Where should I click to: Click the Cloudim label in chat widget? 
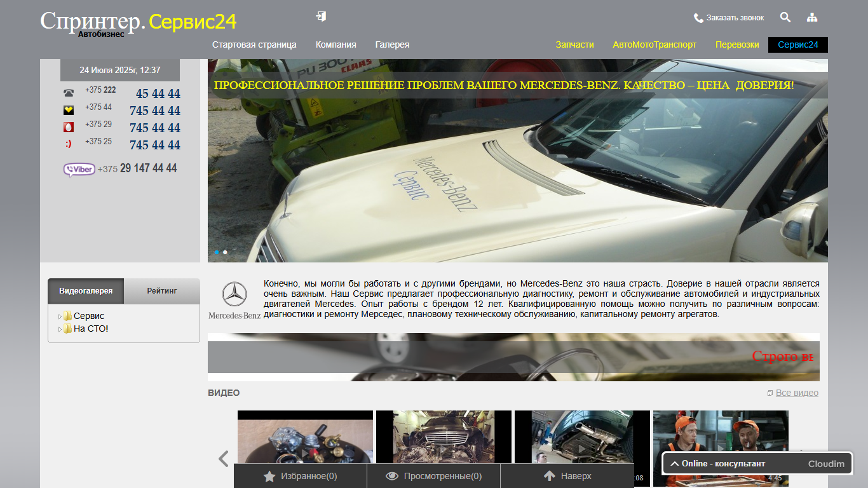826,464
